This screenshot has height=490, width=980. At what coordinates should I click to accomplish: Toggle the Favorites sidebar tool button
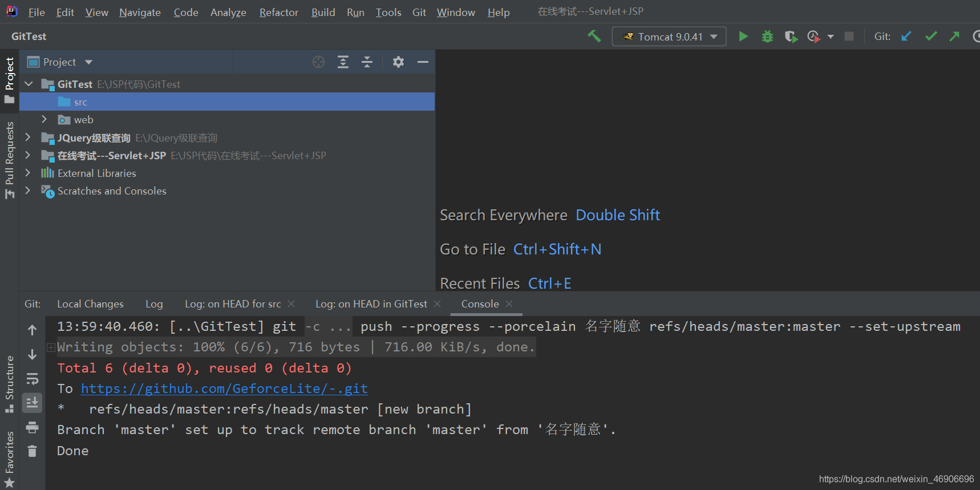[x=9, y=459]
